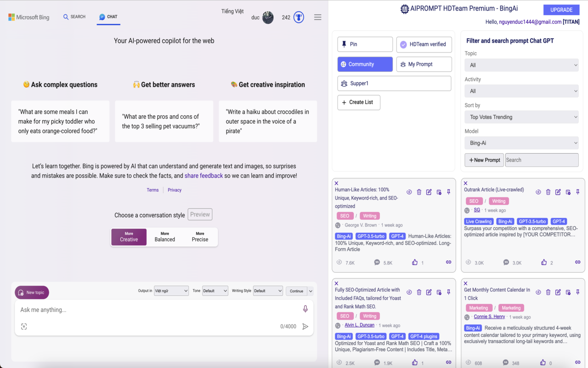Toggle the Pin filter button
The image size is (588, 368).
tap(365, 44)
